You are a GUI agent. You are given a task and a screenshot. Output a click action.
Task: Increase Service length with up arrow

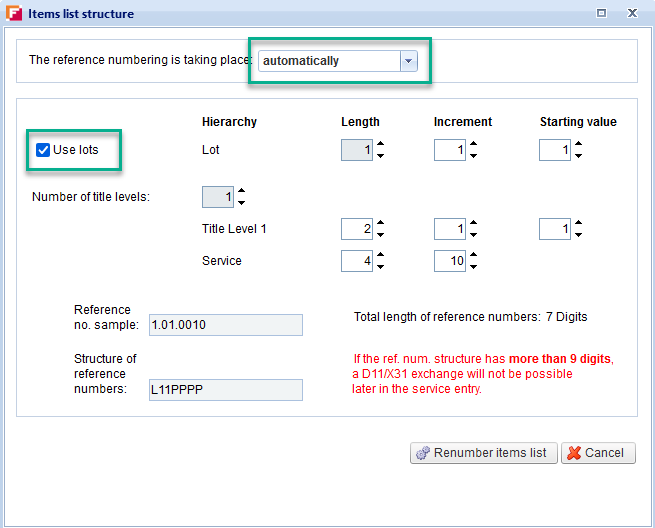[380, 255]
